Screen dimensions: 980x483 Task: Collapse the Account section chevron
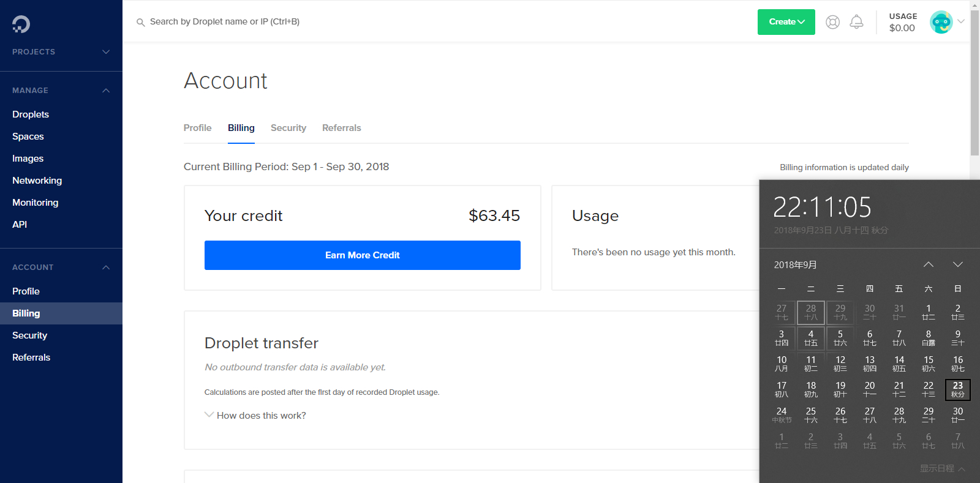tap(106, 268)
